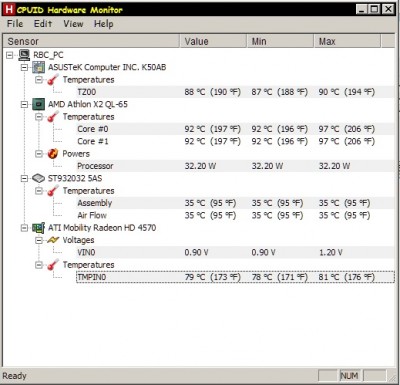Click the ST932032 5AS hard drive icon
This screenshot has height=385, width=400.
click(x=39, y=178)
